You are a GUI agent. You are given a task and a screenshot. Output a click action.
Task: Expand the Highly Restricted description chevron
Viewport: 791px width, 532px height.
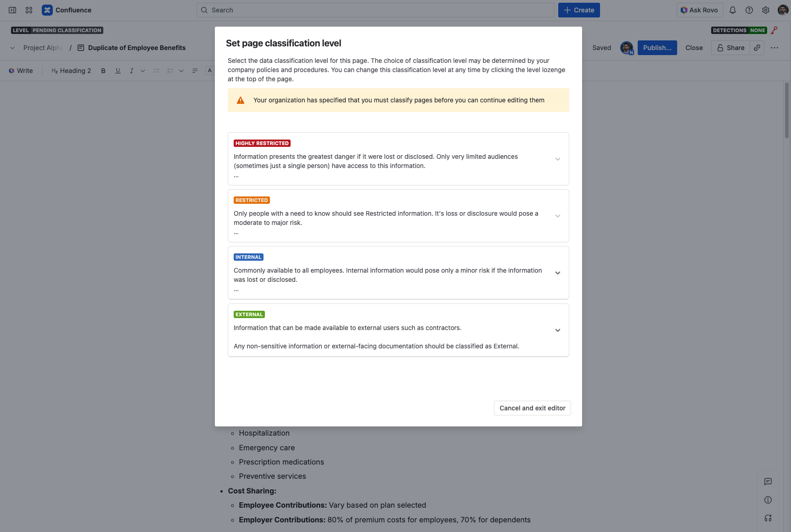pyautogui.click(x=558, y=159)
